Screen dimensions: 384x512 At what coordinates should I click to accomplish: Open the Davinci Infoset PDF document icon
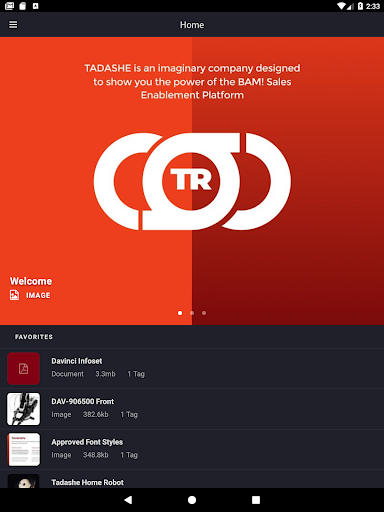coord(24,369)
